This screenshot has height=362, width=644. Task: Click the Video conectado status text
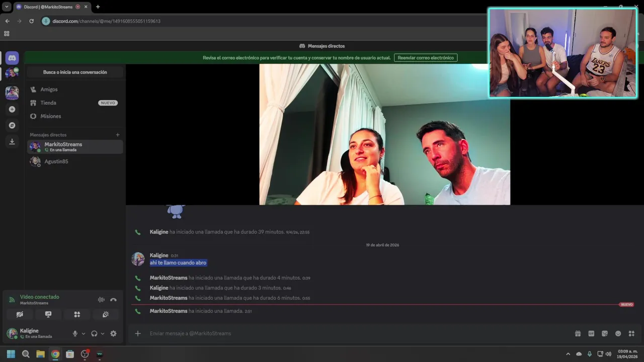(x=40, y=297)
